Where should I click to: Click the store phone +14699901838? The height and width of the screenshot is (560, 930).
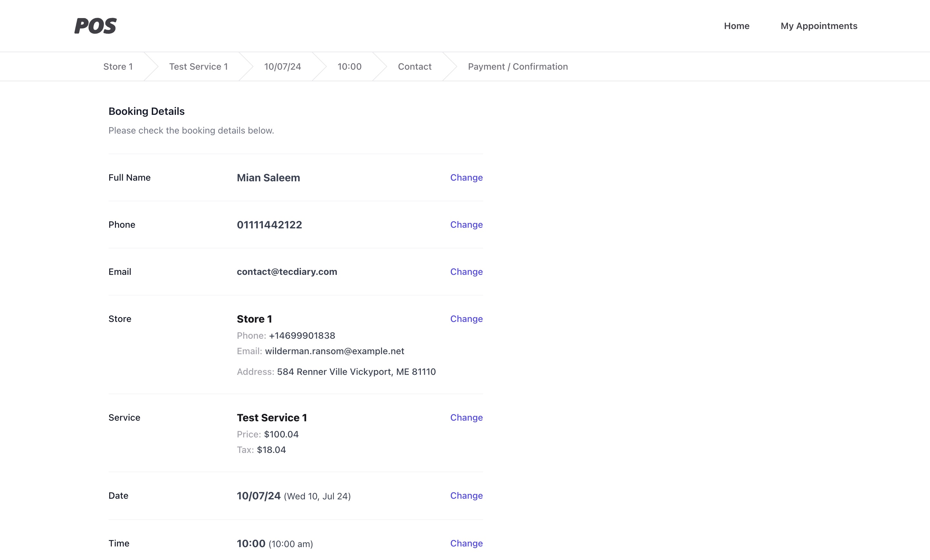(x=302, y=335)
